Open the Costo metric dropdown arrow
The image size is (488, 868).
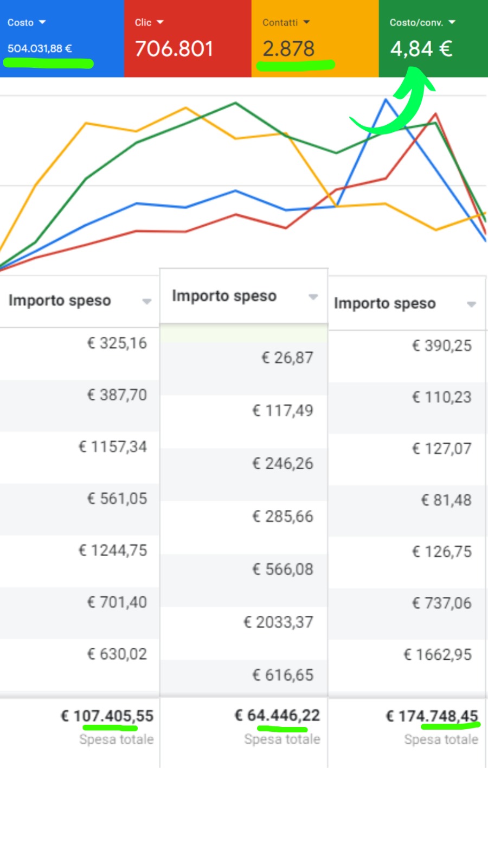[x=42, y=22]
